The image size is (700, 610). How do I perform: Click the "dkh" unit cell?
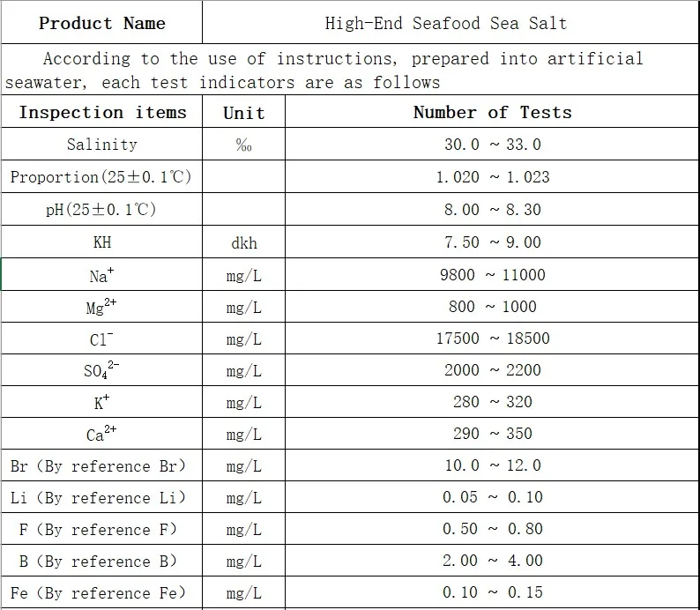point(243,242)
